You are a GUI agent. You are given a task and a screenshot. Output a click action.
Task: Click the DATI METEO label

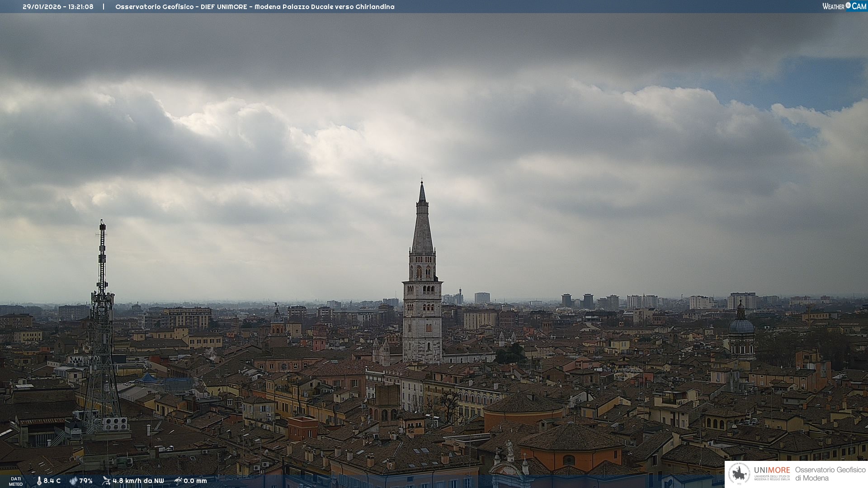pyautogui.click(x=16, y=481)
